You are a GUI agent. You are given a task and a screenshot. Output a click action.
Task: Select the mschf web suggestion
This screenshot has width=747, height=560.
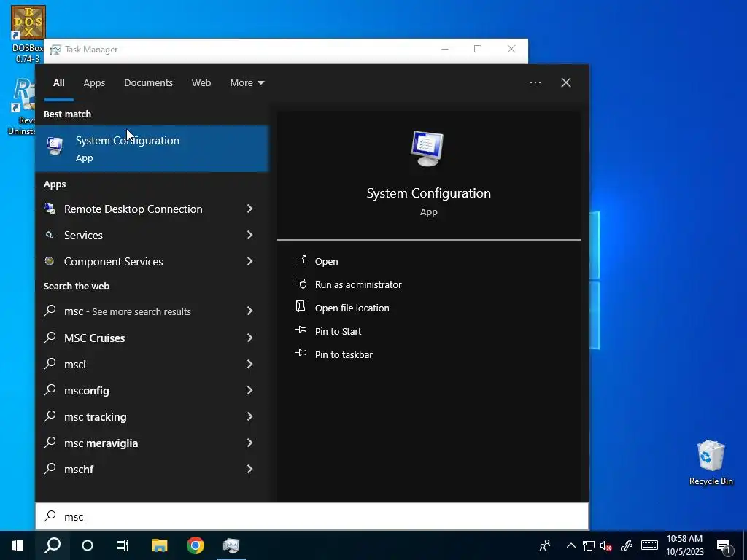coord(79,469)
